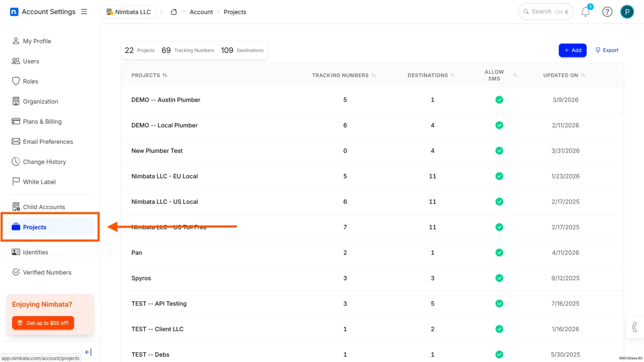
Task: Go to the home icon in the breadcrumb
Action: (174, 12)
